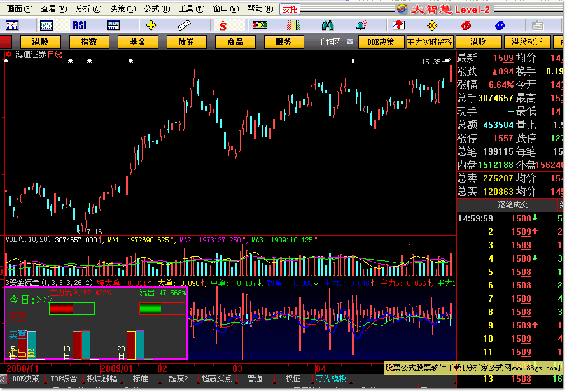This screenshot has width=567, height=392.
Task: Switch to the 标准 tab
Action: (x=140, y=379)
